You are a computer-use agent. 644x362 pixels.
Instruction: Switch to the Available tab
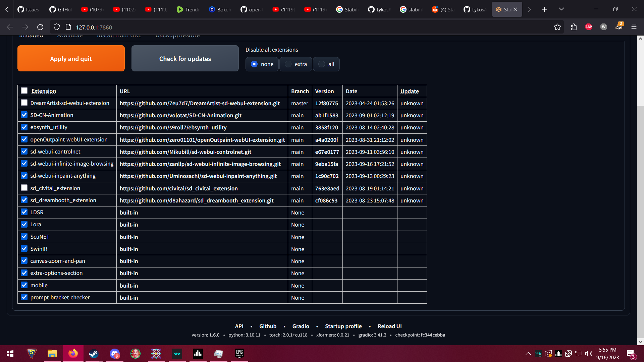(x=70, y=35)
